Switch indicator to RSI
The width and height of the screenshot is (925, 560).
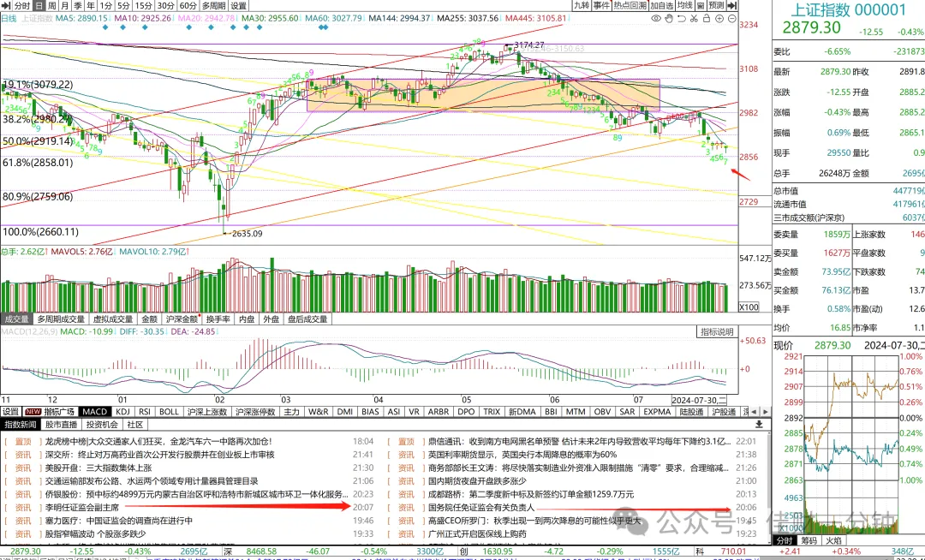coord(145,412)
